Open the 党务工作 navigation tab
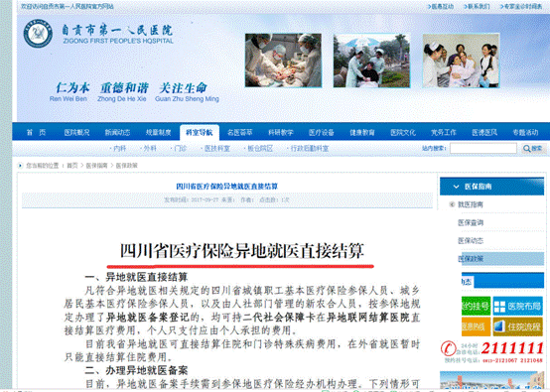The image size is (550, 392). point(444,132)
